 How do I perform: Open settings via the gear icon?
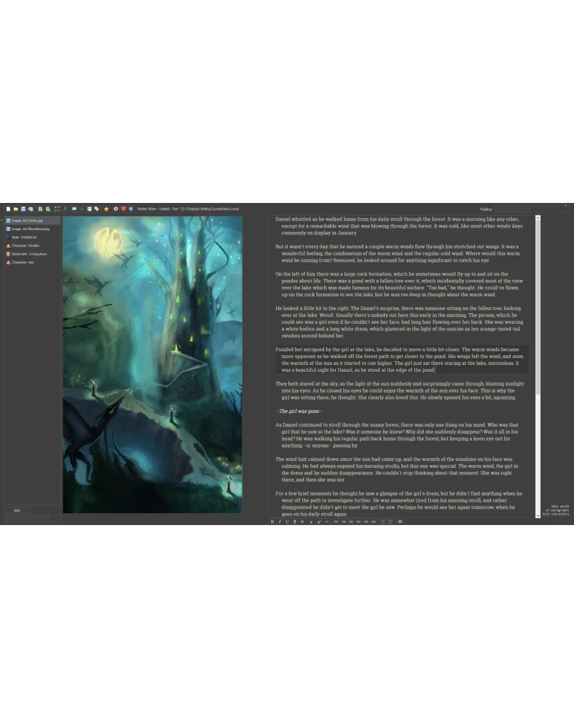(115, 209)
